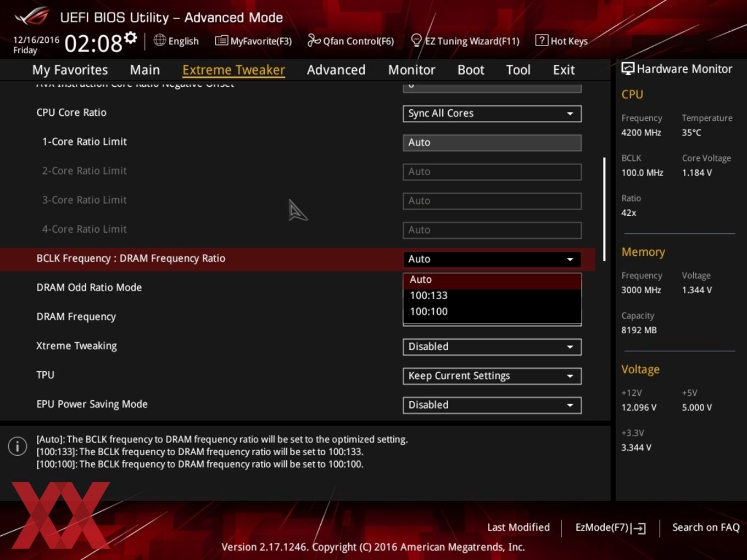This screenshot has height=560, width=747.
Task: Open the EPU Power Saving Mode dropdown
Action: tap(492, 405)
